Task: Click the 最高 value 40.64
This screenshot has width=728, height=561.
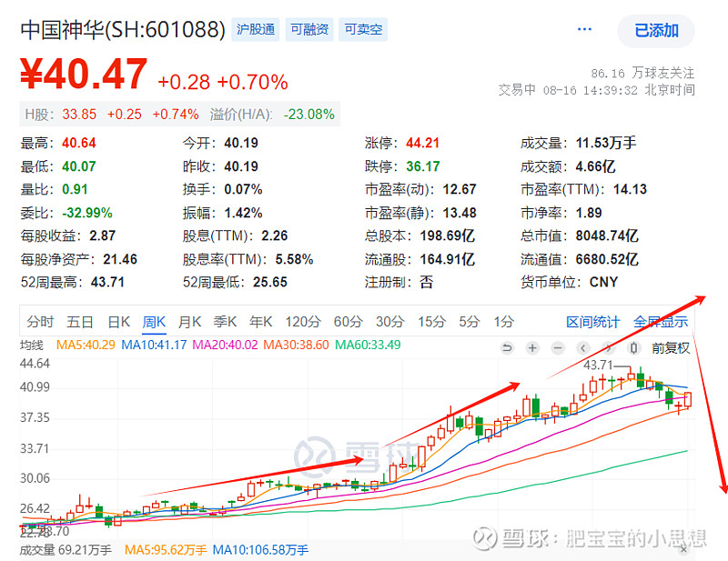Action: click(79, 143)
